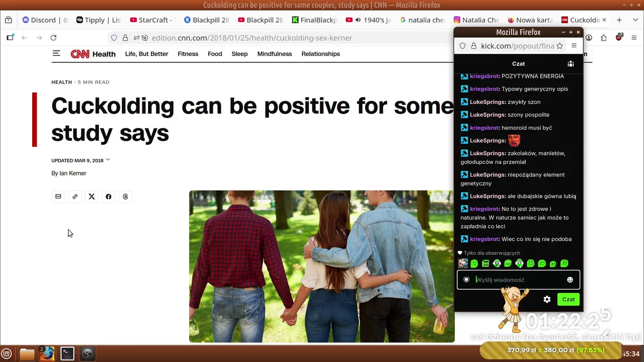The width and height of the screenshot is (644, 362).
Task: Switch to the Natalia Instagram tab
Action: click(475, 20)
